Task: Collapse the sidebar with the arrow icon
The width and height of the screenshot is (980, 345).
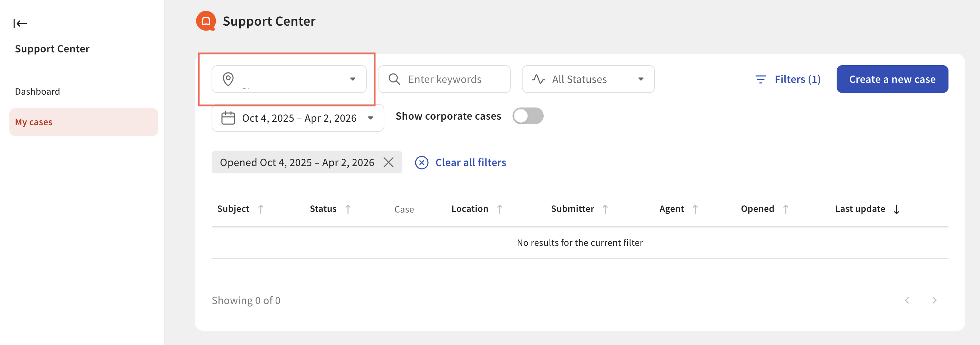Action: click(x=20, y=24)
